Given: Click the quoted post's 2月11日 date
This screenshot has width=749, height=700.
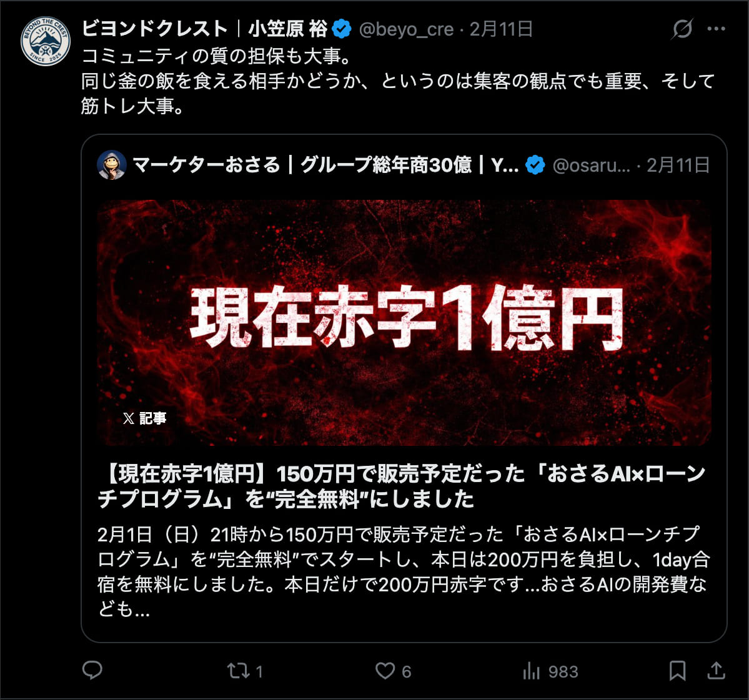Looking at the screenshot, I should 678,165.
